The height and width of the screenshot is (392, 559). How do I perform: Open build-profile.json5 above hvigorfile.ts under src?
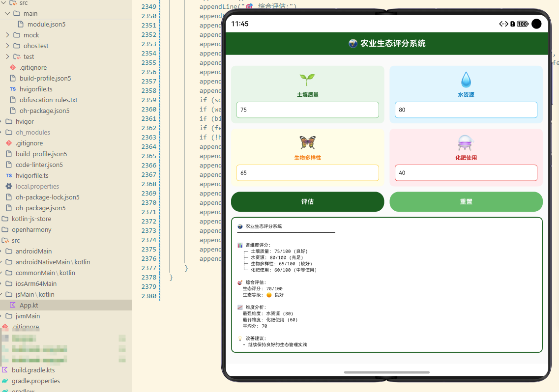(x=45, y=78)
